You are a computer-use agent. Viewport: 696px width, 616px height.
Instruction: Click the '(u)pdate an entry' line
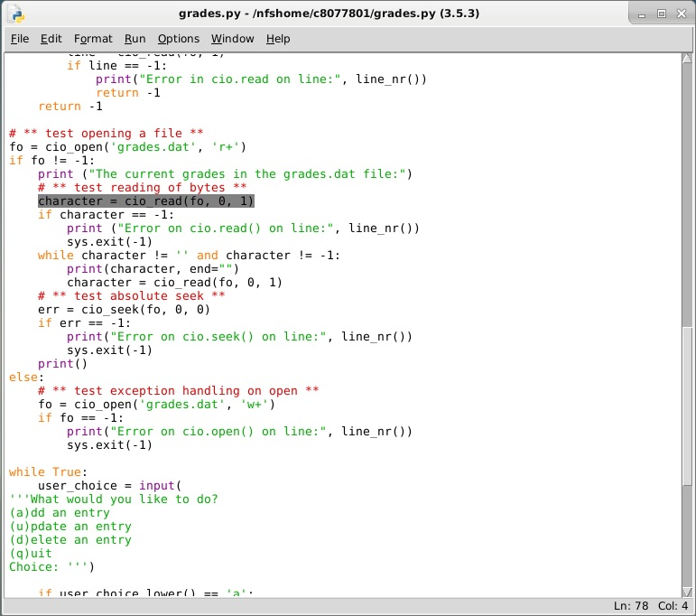[70, 527]
